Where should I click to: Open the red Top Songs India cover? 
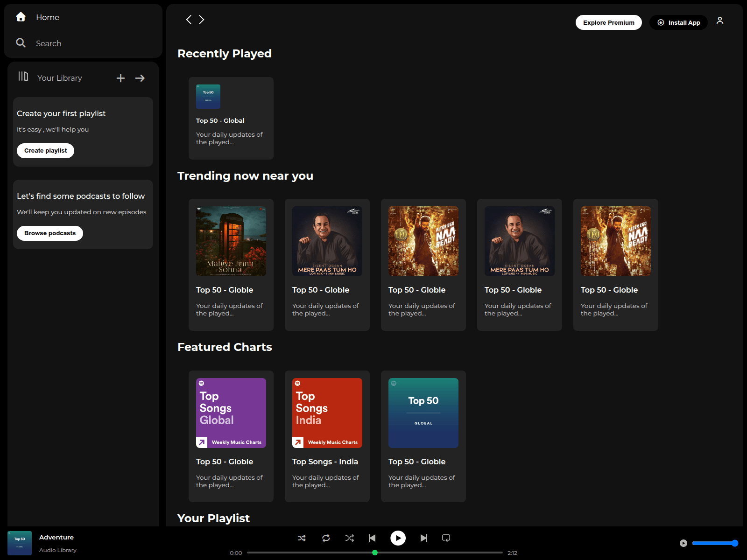[x=327, y=413]
